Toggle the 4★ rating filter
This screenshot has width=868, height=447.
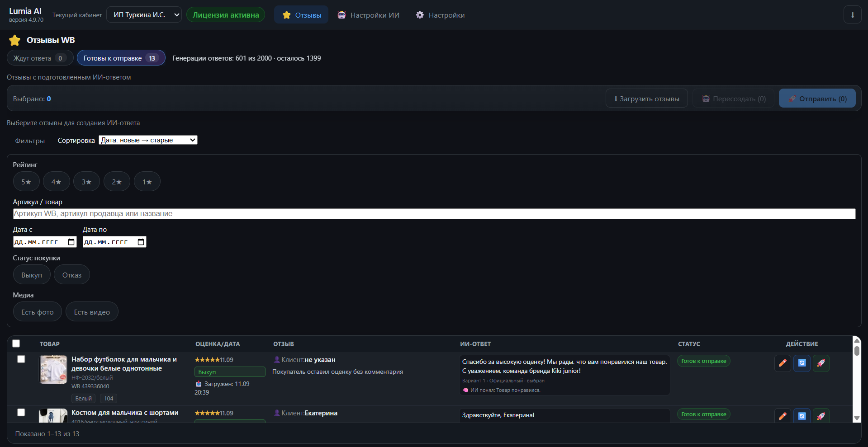tap(57, 182)
